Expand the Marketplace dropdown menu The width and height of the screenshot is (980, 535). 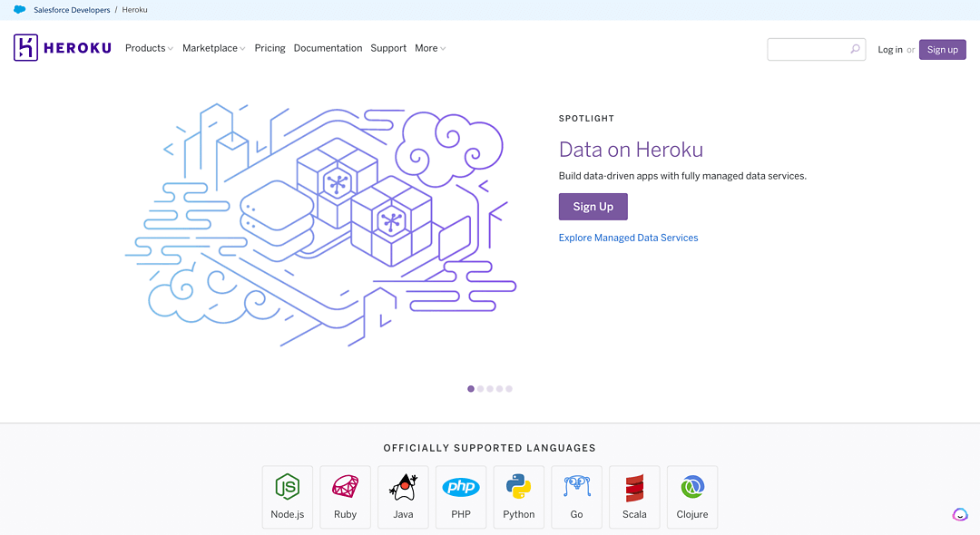point(214,48)
